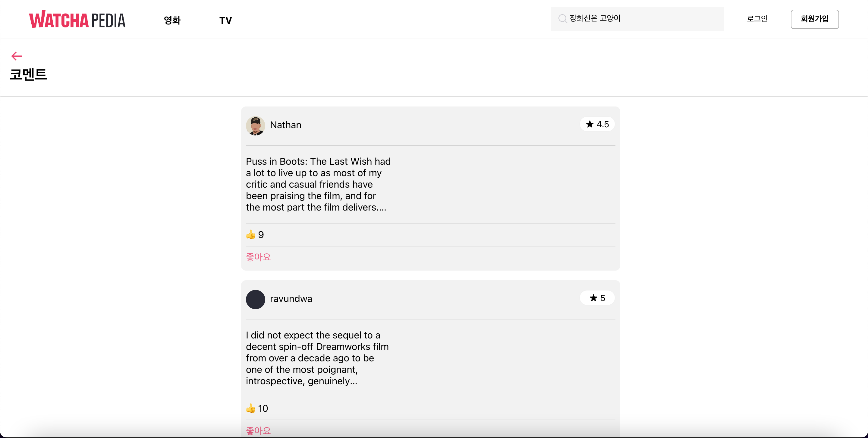Toggle 좋아요 on ravundwa's comment
Image resolution: width=868 pixels, height=438 pixels.
(x=258, y=430)
